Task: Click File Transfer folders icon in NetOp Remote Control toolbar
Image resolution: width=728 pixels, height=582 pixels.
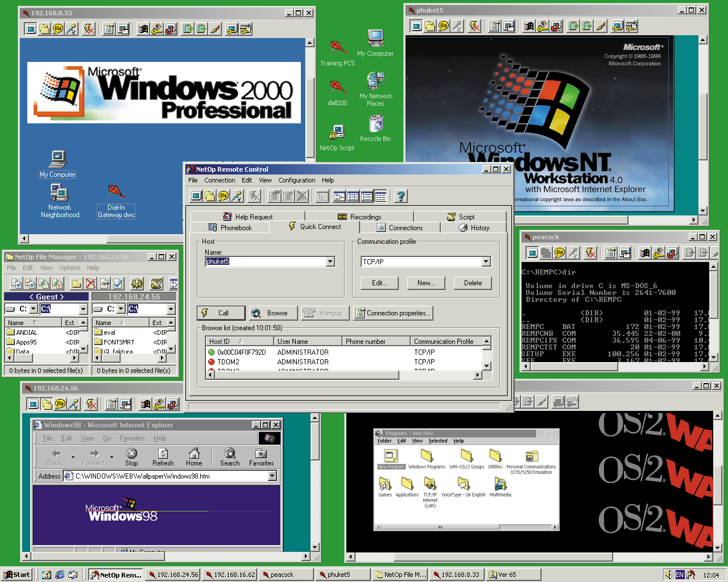Action: click(210, 197)
